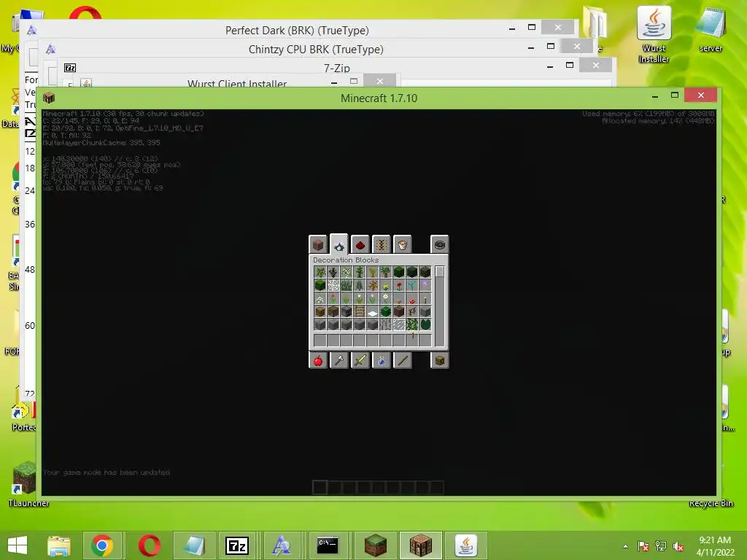This screenshot has width=747, height=560.
Task: Select the TLauncher desktop shortcut
Action: point(28,484)
